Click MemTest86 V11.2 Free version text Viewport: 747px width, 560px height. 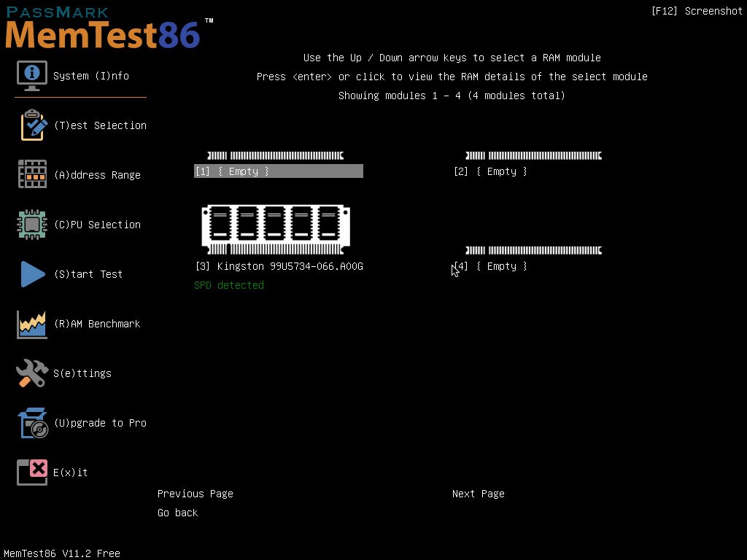click(x=62, y=553)
